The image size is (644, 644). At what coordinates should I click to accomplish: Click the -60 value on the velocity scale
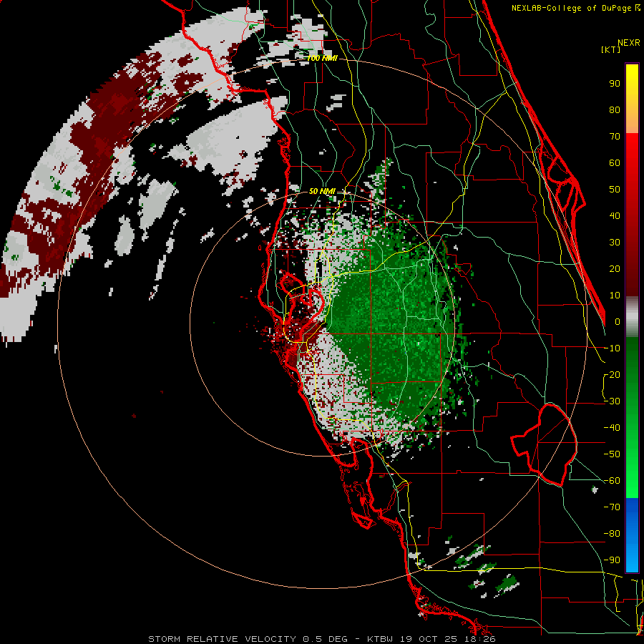pyautogui.click(x=612, y=481)
